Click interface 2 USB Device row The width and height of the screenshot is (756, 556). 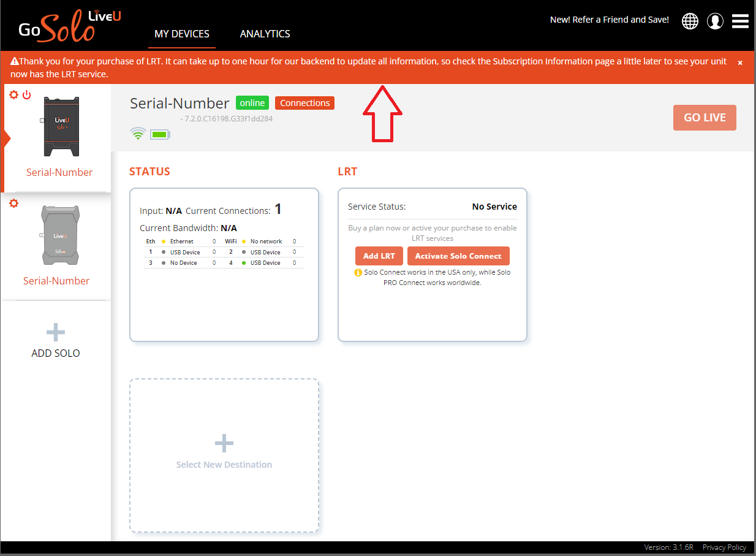pyautogui.click(x=262, y=252)
